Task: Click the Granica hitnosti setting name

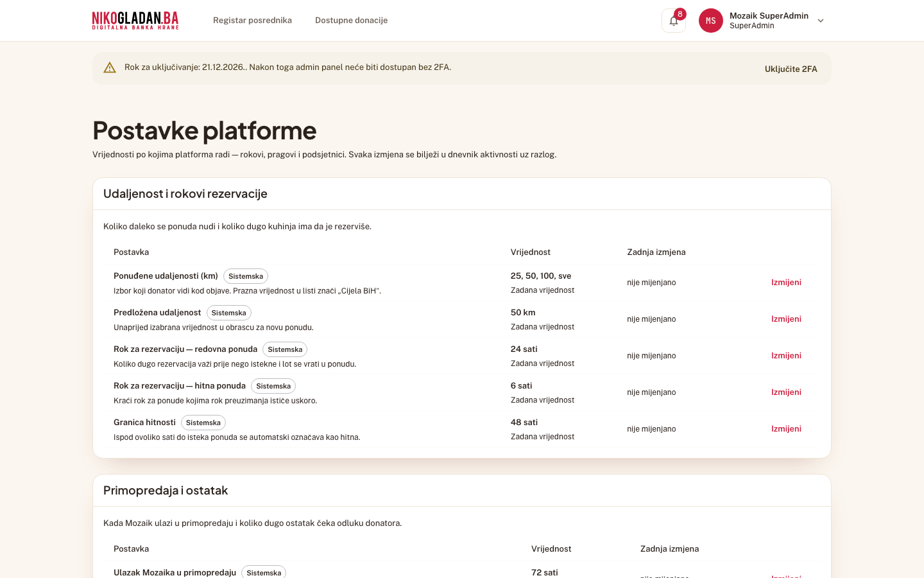Action: [x=144, y=423]
